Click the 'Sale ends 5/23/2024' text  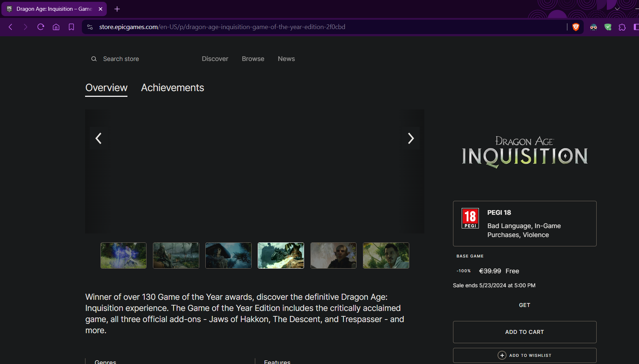click(x=494, y=285)
